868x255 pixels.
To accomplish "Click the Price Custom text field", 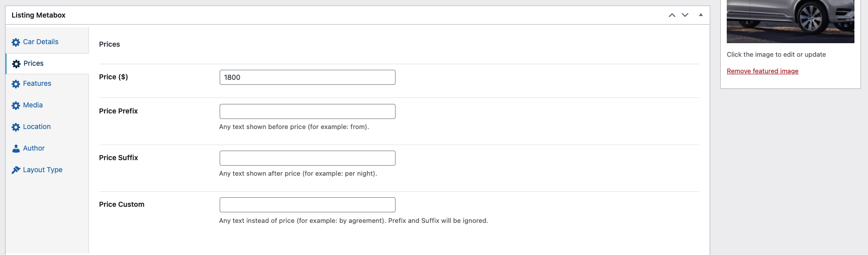I will pyautogui.click(x=307, y=205).
